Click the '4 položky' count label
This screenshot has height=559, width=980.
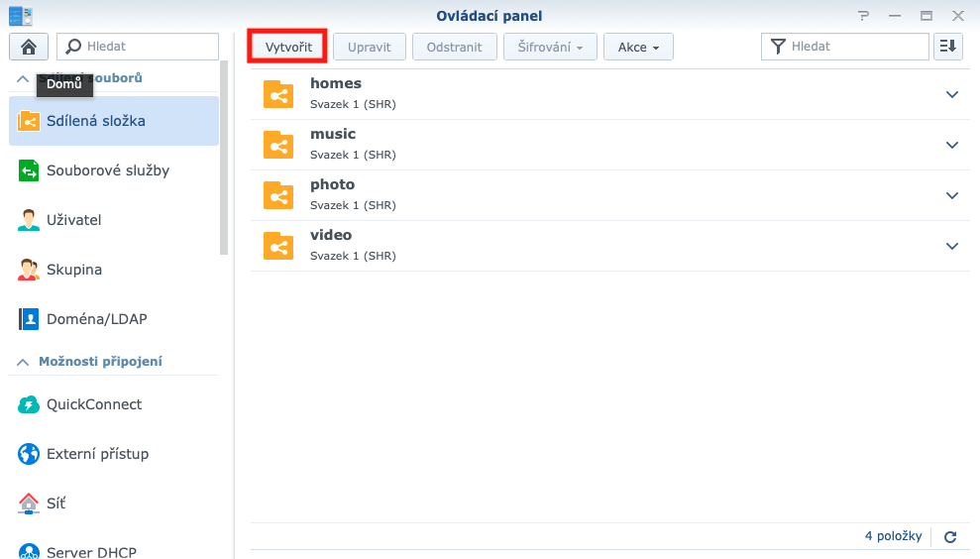pos(893,536)
